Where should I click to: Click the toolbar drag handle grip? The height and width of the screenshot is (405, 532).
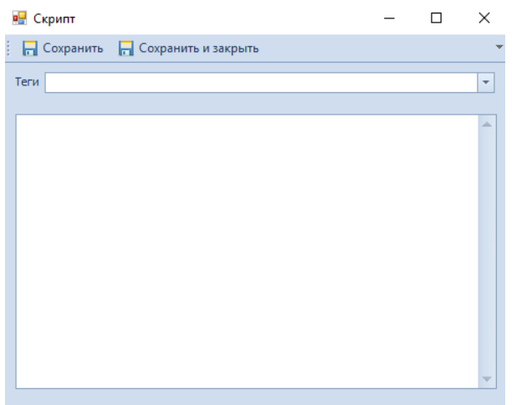(x=9, y=49)
